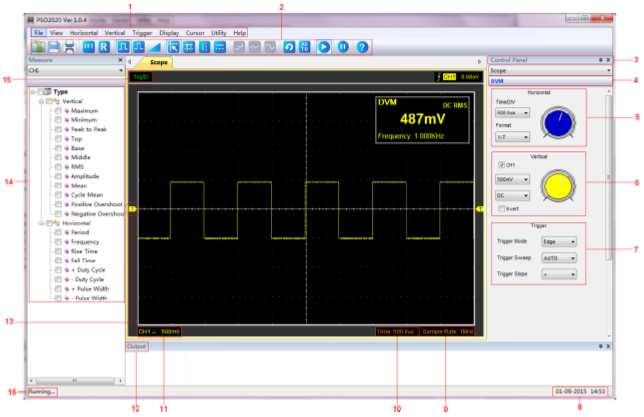This screenshot has width=644, height=417.
Task: Click the horizontal cursor lines toolbar icon
Action: coord(220,47)
